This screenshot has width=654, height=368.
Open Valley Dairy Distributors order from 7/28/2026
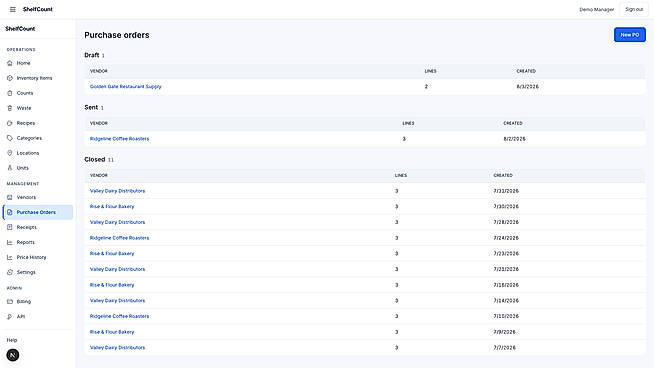coord(117,222)
